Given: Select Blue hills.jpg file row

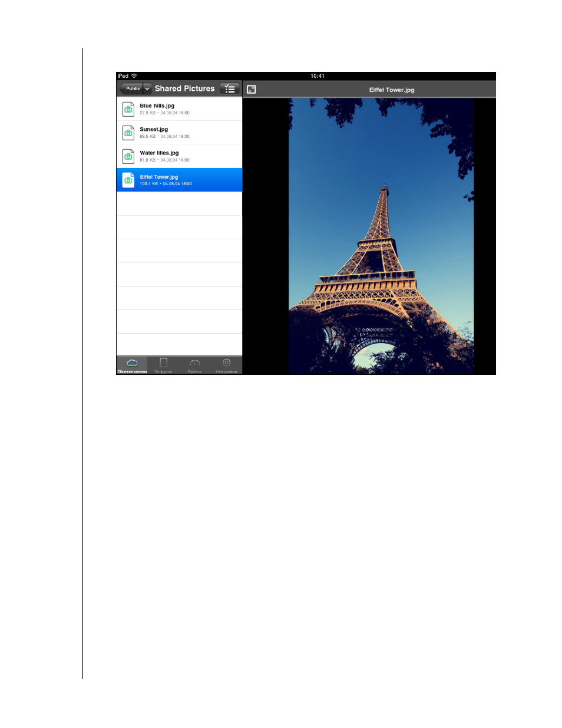Looking at the screenshot, I should click(x=179, y=109).
